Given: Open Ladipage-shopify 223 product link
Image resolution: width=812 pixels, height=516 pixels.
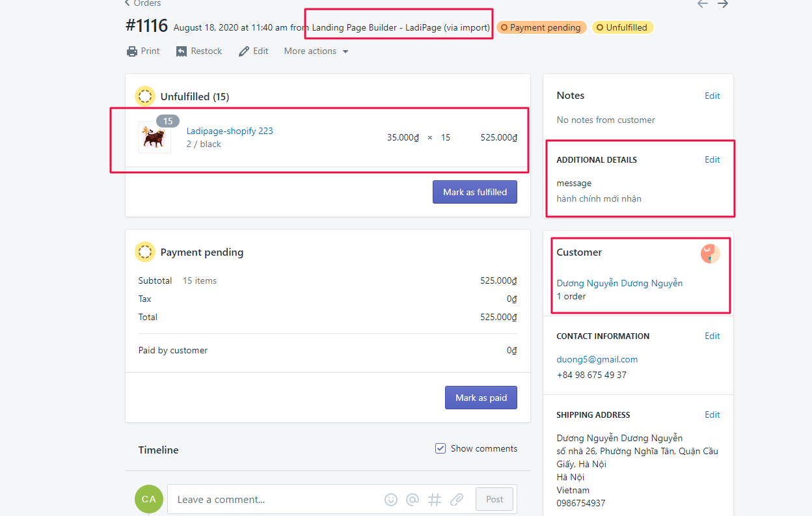Looking at the screenshot, I should [230, 131].
